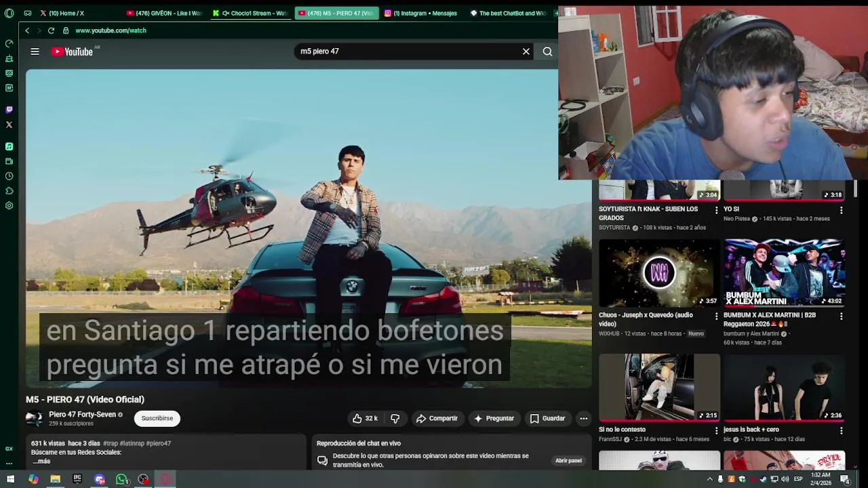
Task: Switch to the 'M5 - PIERO 47' tab
Action: click(336, 13)
